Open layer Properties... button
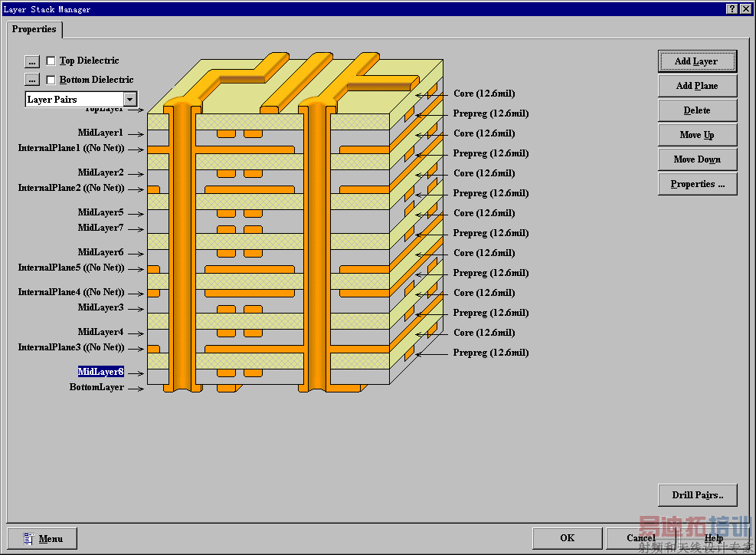This screenshot has width=756, height=555. (x=697, y=184)
